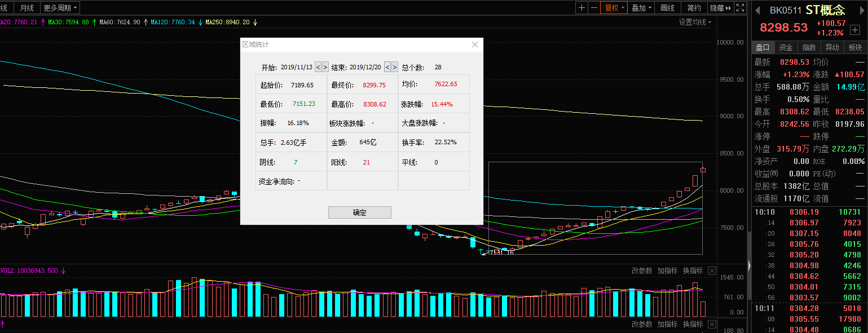
Task: Hide the side panel with 隐藏
Action: tap(720, 8)
